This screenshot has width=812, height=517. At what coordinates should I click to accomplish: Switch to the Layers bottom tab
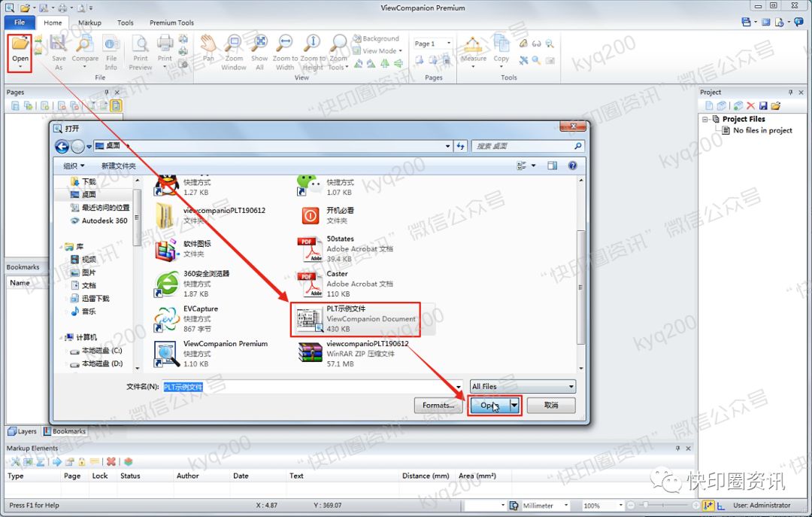click(x=23, y=431)
